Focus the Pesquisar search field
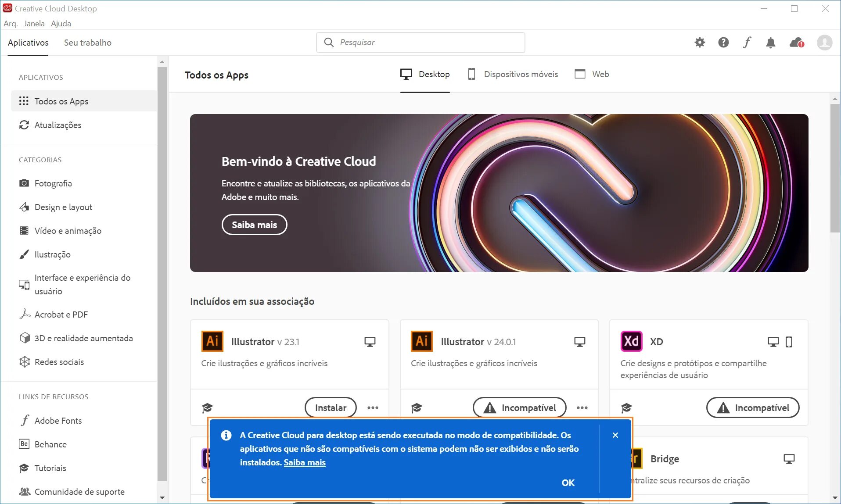This screenshot has width=841, height=504. click(x=420, y=43)
